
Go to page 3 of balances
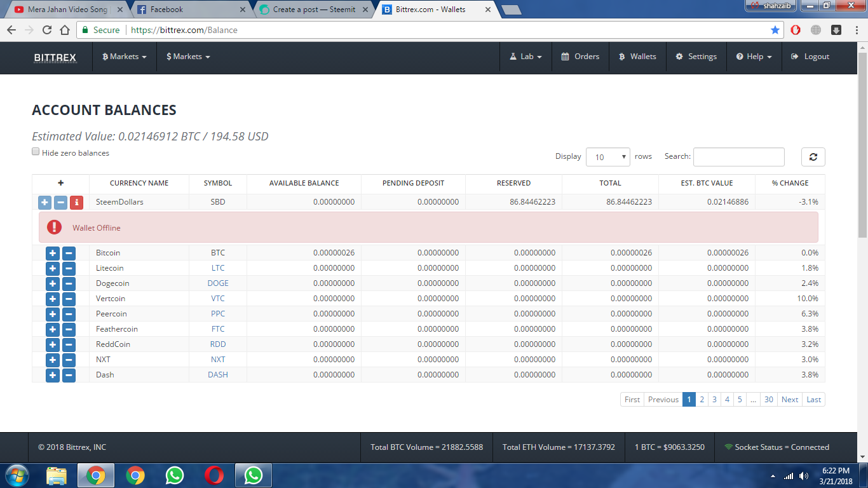tap(715, 400)
